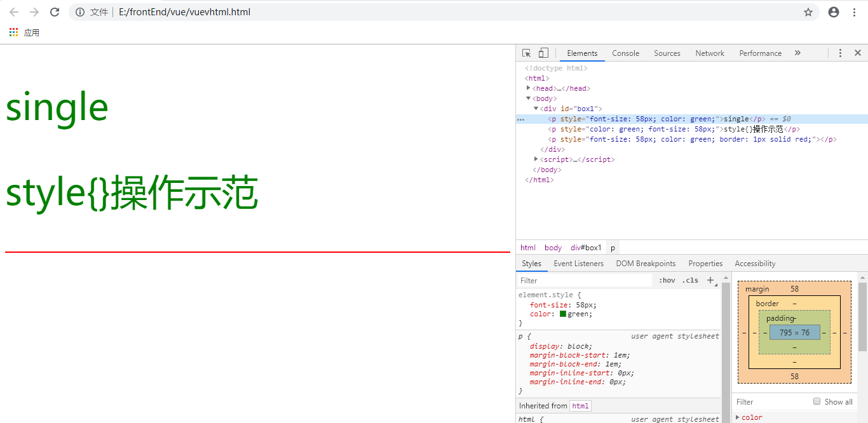This screenshot has width=868, height=423.
Task: Open the Network tab
Action: tap(710, 53)
